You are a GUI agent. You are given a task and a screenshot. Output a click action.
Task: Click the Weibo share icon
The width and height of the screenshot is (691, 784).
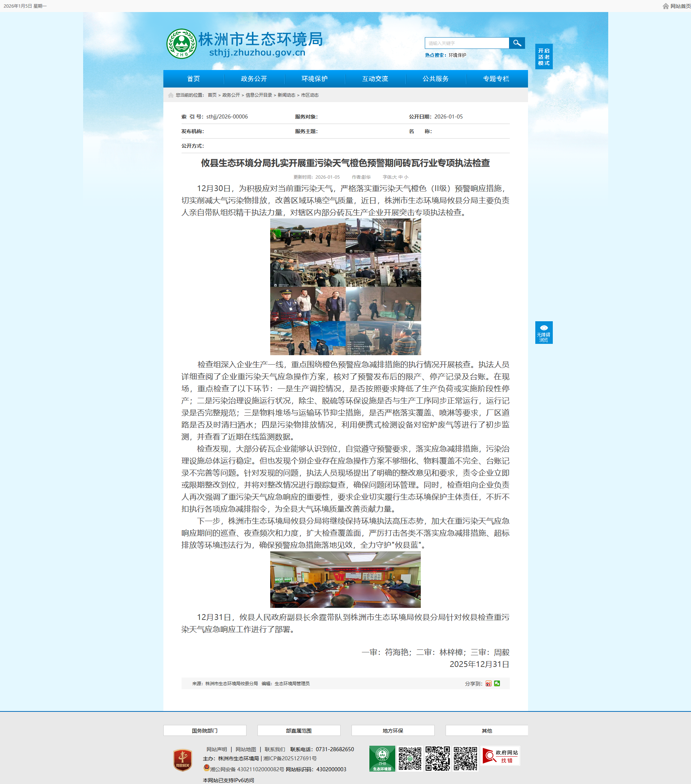(488, 683)
